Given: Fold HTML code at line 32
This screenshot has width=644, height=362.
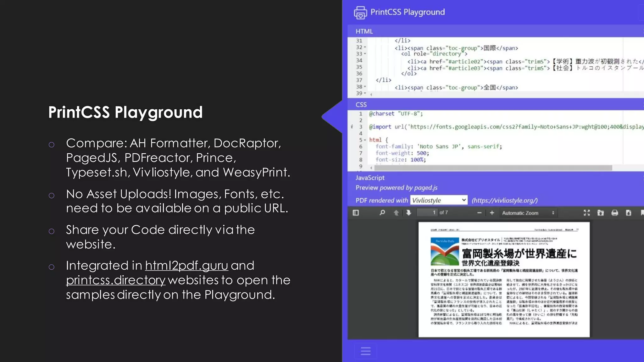Looking at the screenshot, I should click(365, 47).
